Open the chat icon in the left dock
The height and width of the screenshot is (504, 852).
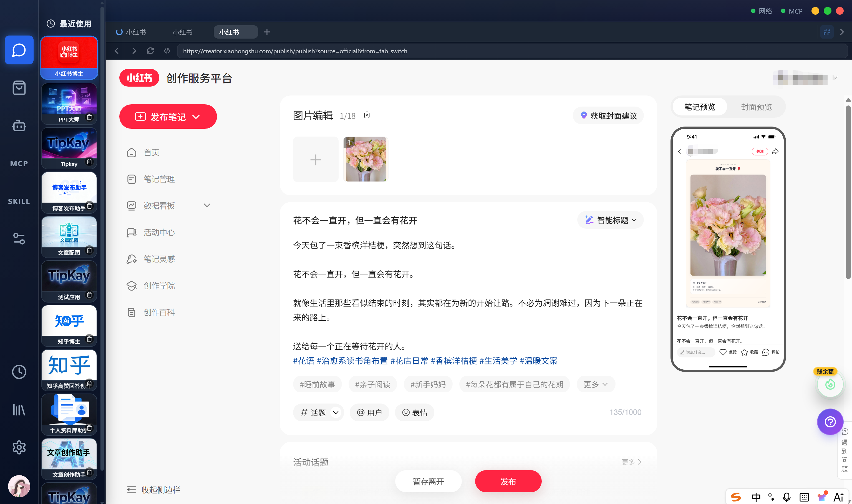click(x=19, y=50)
